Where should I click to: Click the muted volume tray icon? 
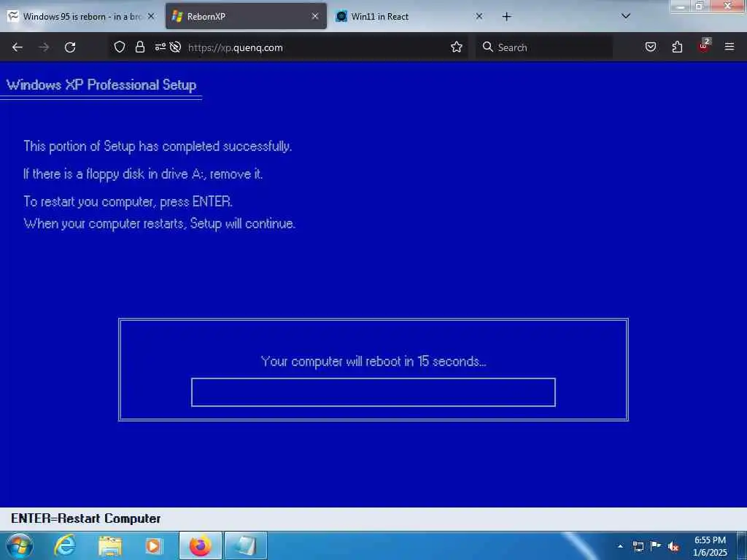click(673, 547)
